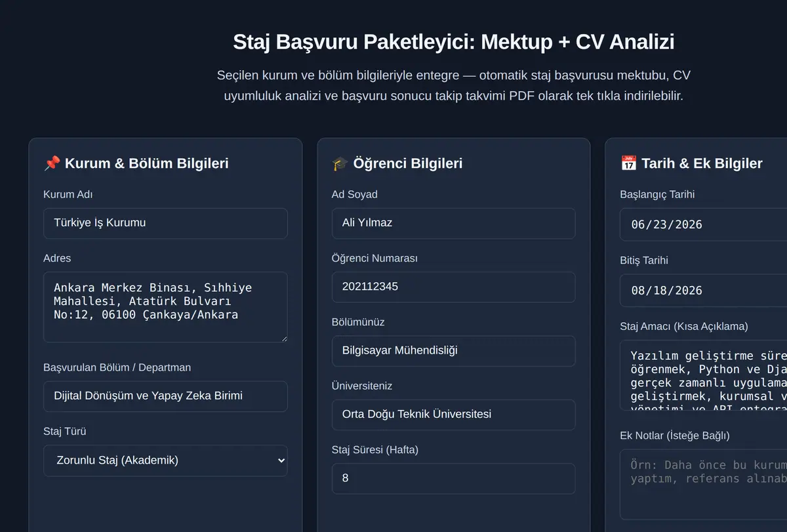Click the Staj Türü label

pos(65,431)
